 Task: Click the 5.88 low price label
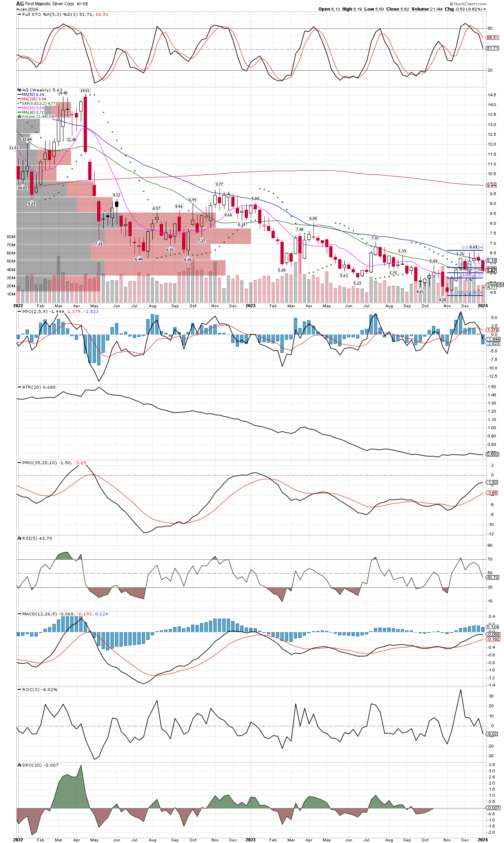point(282,270)
